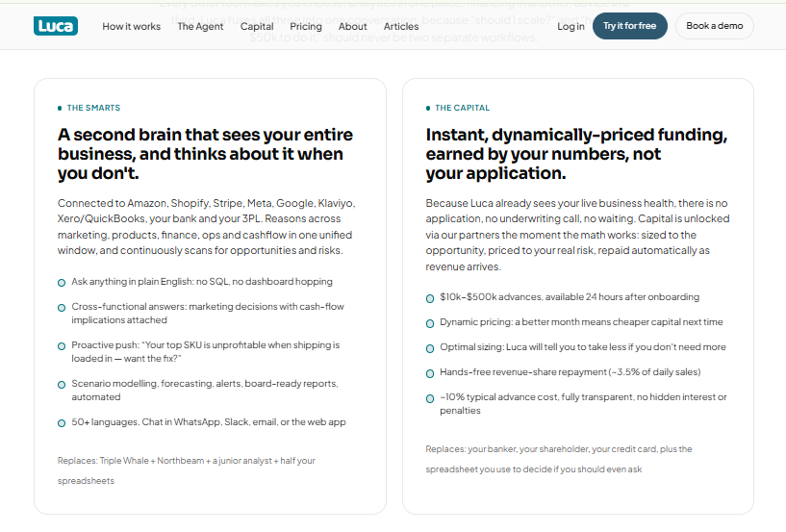Screen dimensions: 786x532
Task: Click the note 'Replaces: your banker, your shareholder'
Action: [558, 459]
